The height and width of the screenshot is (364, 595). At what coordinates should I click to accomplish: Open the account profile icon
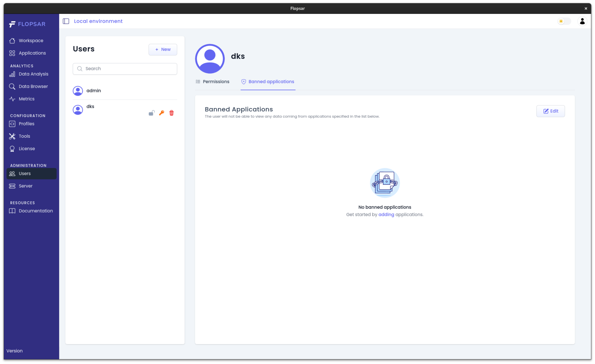pyautogui.click(x=582, y=21)
